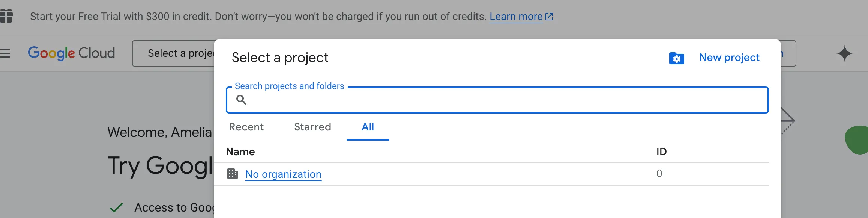
Task: Switch to the Recent tab
Action: (246, 127)
